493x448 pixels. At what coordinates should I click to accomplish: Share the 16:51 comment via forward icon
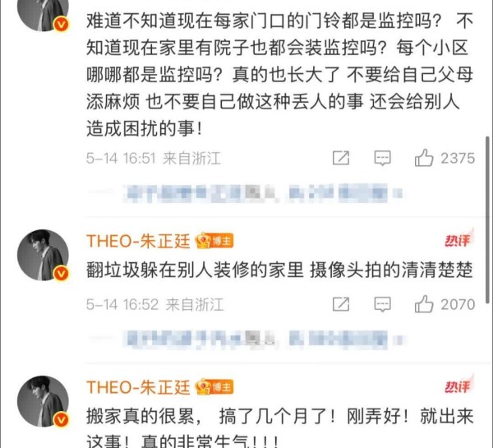[x=341, y=158]
